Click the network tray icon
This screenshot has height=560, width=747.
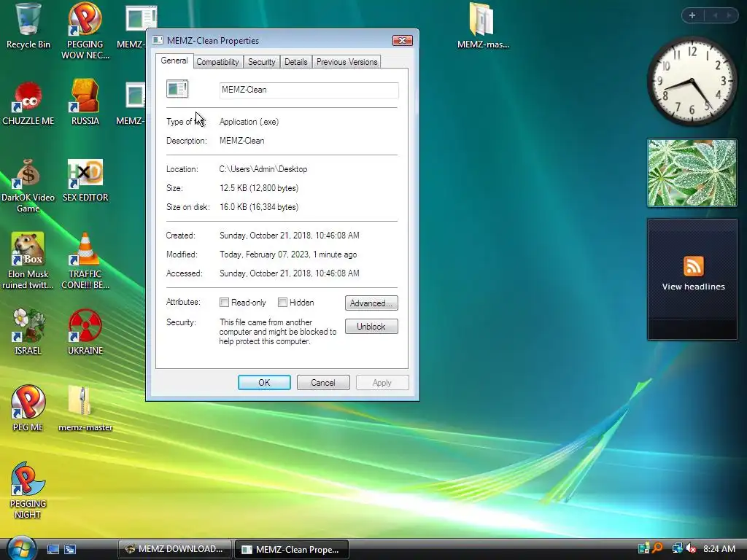tap(677, 548)
